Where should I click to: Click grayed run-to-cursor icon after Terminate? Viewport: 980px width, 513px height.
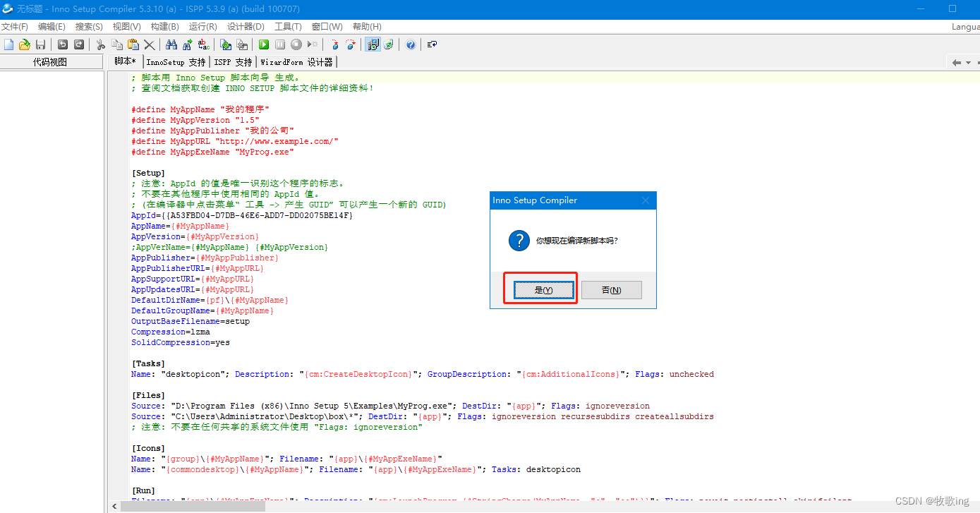[313, 44]
